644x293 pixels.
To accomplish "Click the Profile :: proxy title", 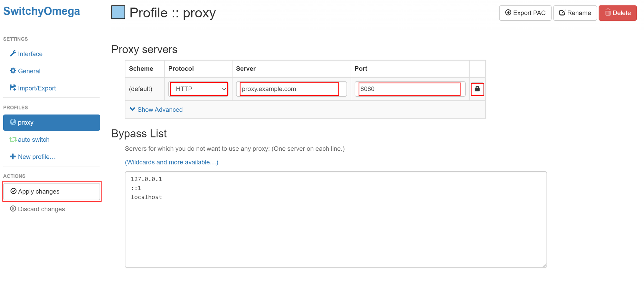I will (173, 13).
